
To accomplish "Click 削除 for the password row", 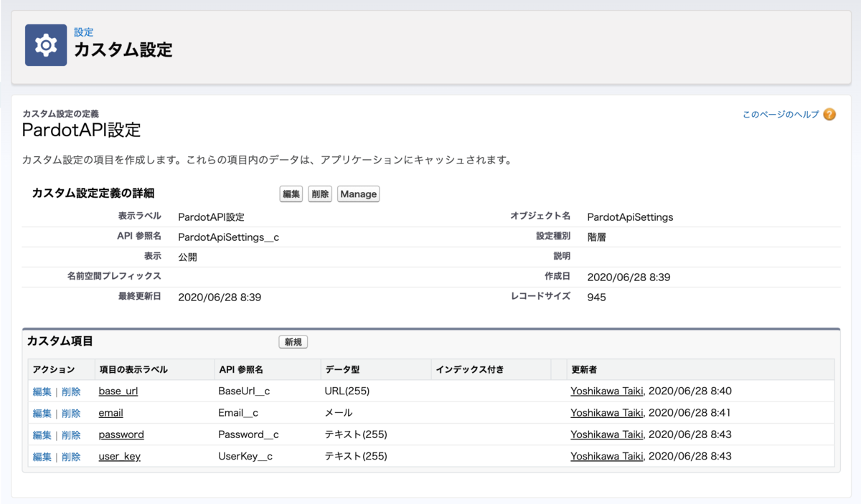I will click(x=71, y=434).
